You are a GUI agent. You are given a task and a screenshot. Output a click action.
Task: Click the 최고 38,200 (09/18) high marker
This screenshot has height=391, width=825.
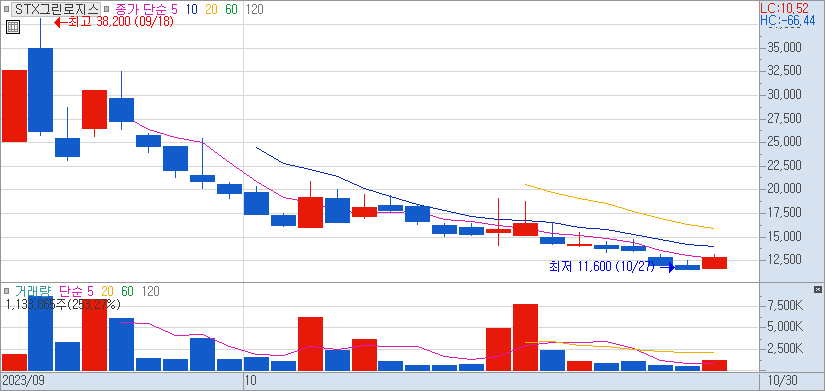coord(114,22)
